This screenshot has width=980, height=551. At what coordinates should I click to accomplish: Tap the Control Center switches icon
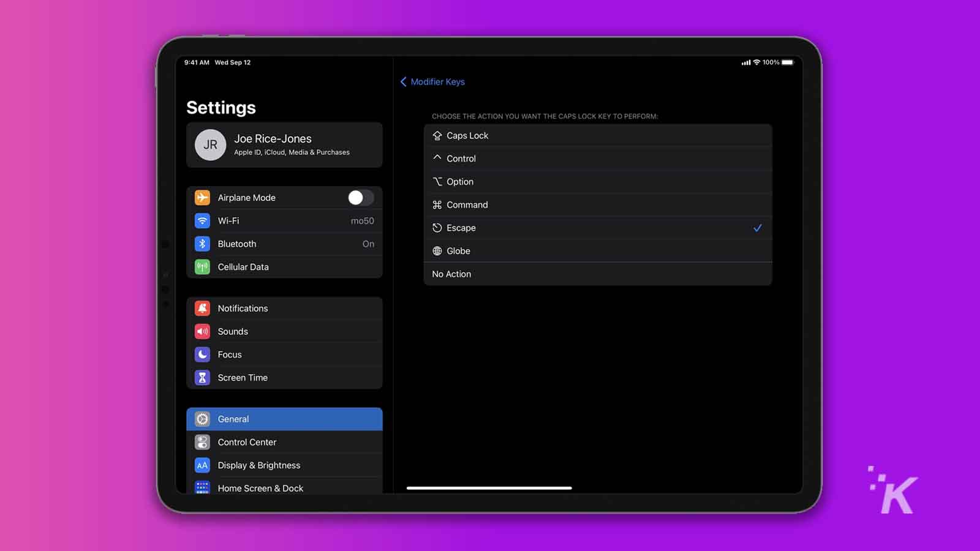[202, 442]
